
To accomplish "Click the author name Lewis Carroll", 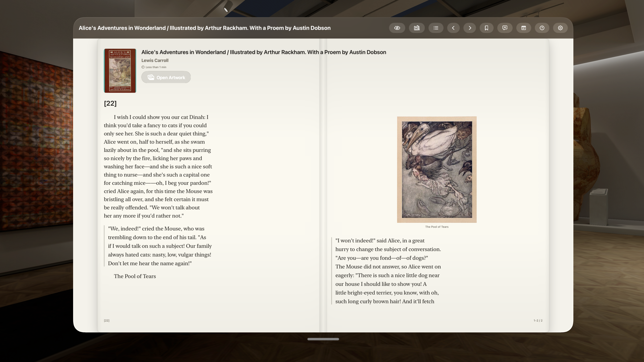I will (x=155, y=61).
